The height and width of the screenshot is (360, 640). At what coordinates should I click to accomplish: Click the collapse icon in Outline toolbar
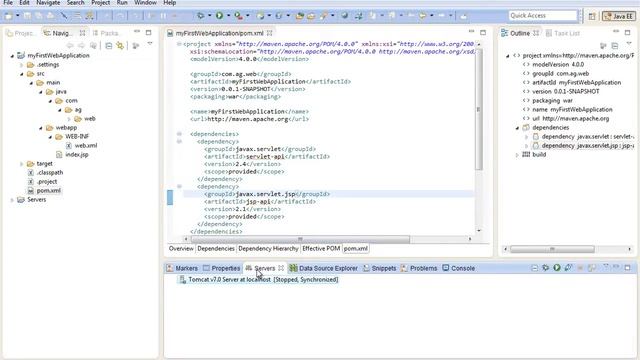615,46
